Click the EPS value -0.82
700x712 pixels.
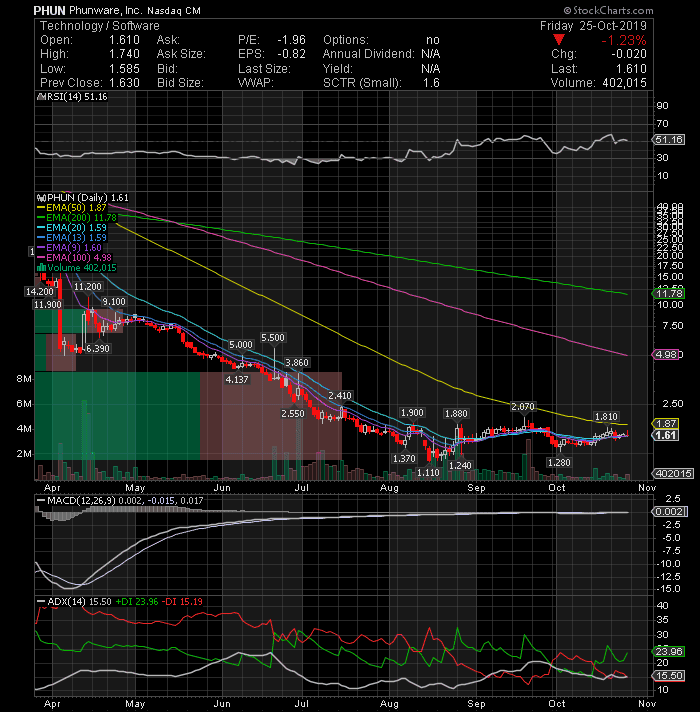coord(291,54)
